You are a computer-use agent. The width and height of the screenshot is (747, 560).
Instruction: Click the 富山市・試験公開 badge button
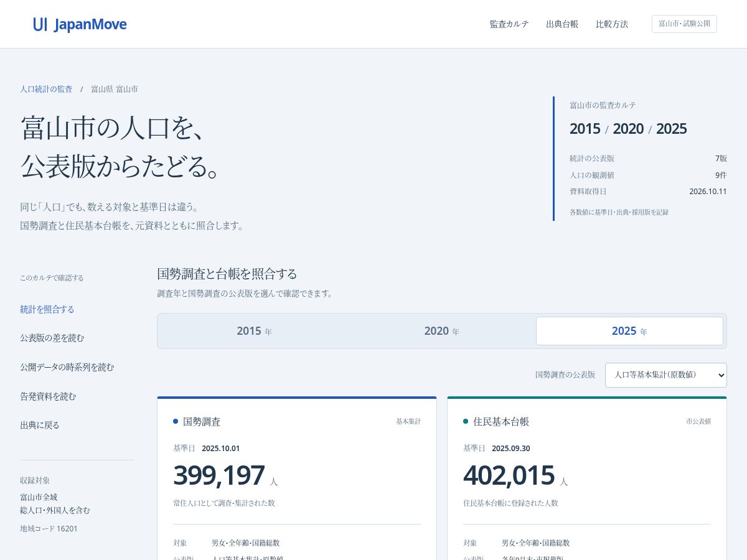pos(684,24)
